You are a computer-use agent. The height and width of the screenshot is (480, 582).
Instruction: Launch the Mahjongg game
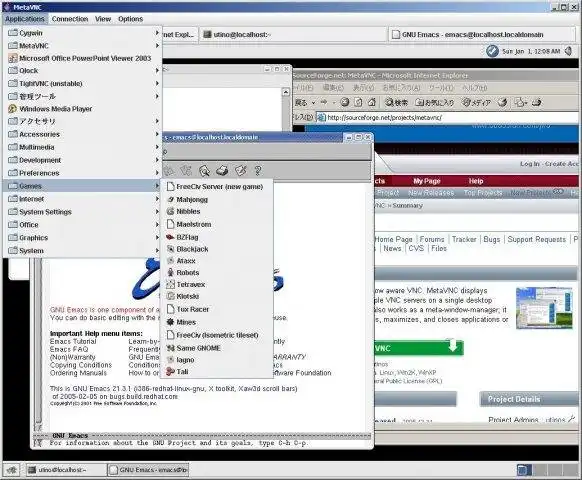click(217, 200)
